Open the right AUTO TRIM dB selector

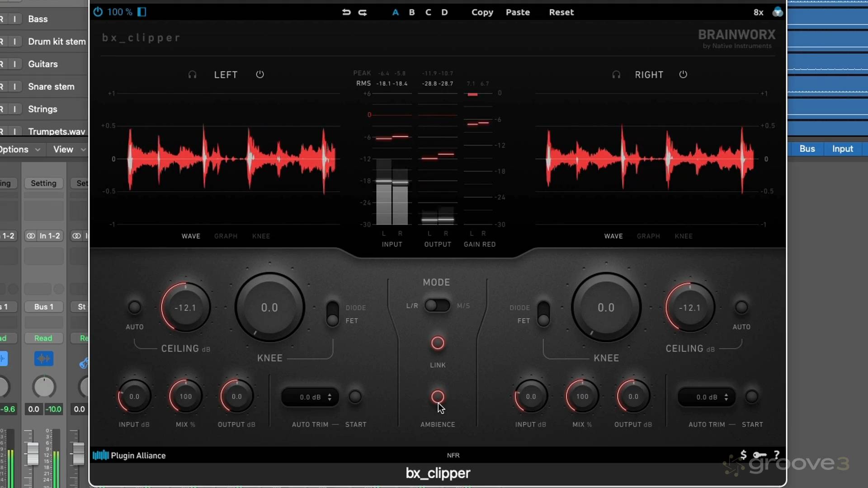coord(707,397)
